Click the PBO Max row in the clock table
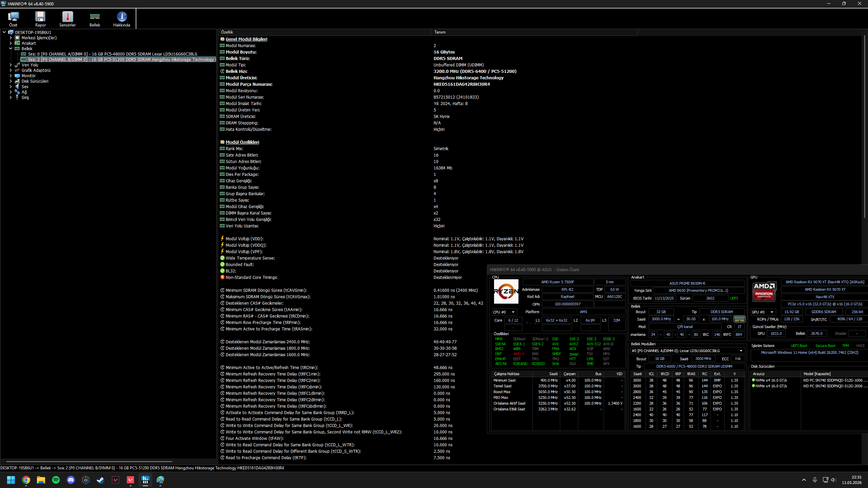The height and width of the screenshot is (488, 868). click(x=558, y=398)
